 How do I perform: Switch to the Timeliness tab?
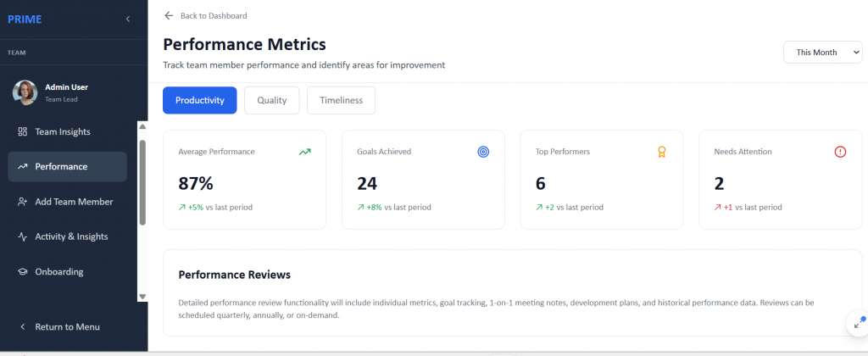click(x=341, y=100)
